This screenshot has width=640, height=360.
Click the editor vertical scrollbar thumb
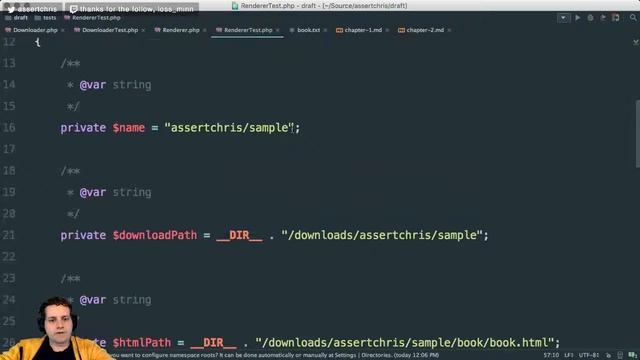(x=638, y=133)
